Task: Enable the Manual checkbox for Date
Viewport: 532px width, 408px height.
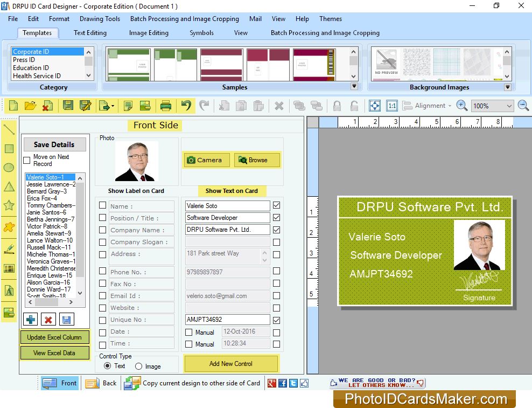Action: pos(188,332)
